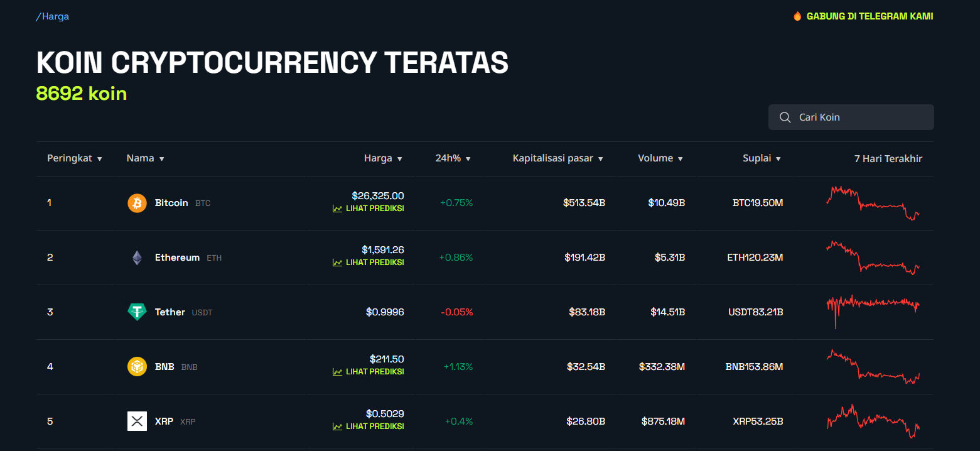Click the Tether price $0.9996
Viewport: 980px width, 451px height.
coord(385,312)
